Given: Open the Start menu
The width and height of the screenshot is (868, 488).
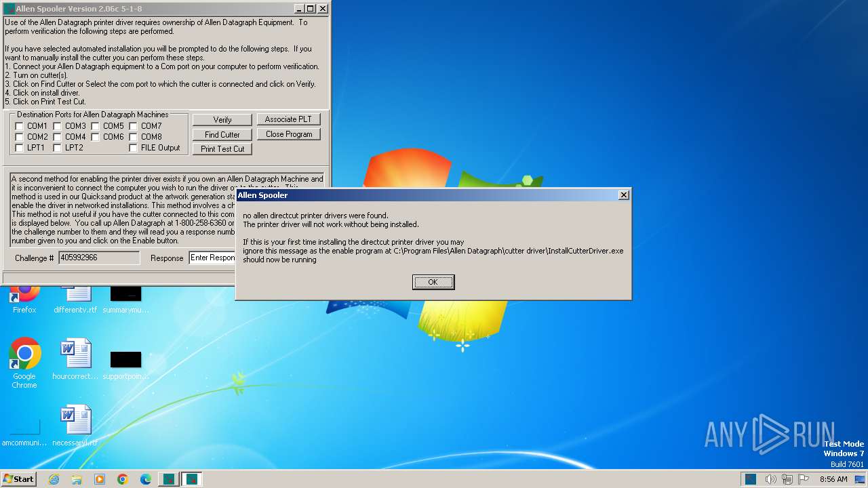Looking at the screenshot, I should tap(19, 479).
